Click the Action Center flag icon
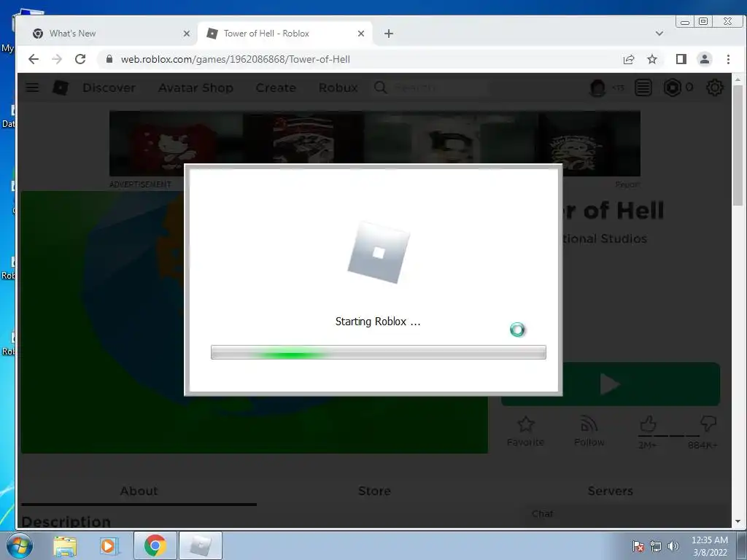 click(x=638, y=546)
